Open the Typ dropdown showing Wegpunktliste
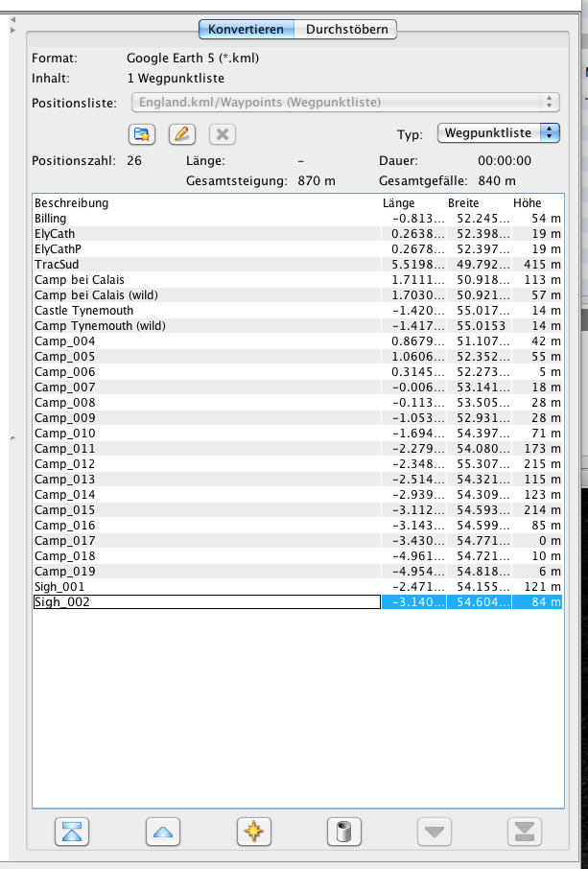 498,133
